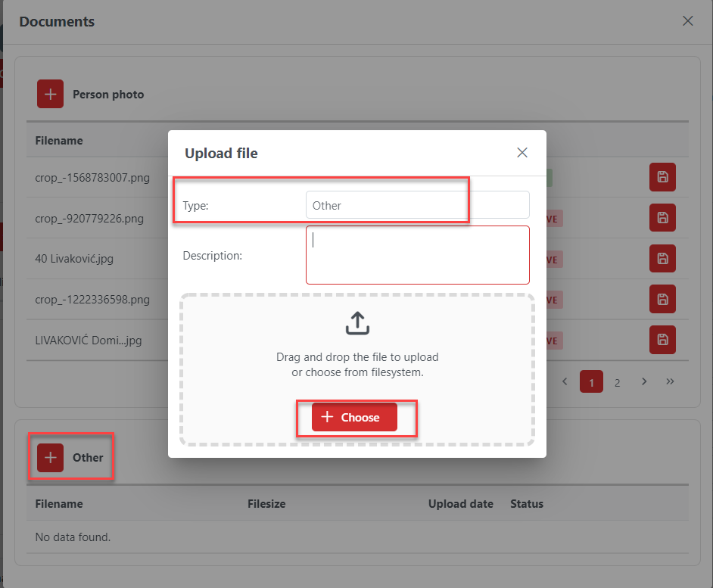Select page 1 in the pagination

point(591,382)
